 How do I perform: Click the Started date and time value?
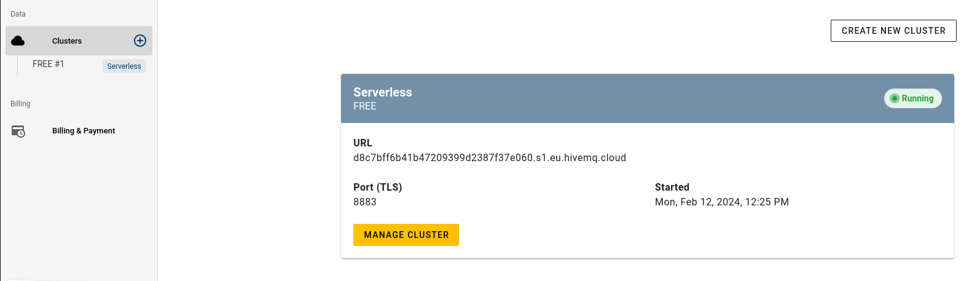tap(722, 202)
